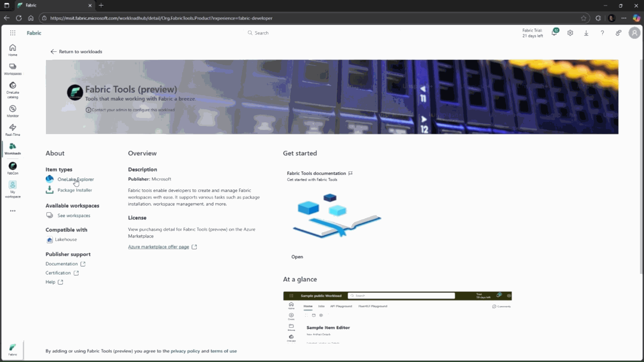The image size is (644, 362).
Task: Click the At a glance preview thumbnail
Action: pos(397,317)
